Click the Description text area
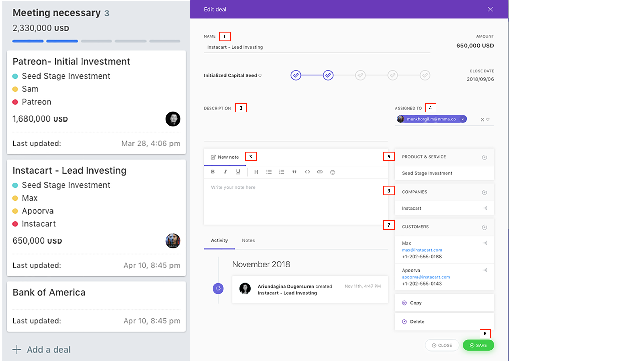The width and height of the screenshot is (637, 364). (296, 127)
